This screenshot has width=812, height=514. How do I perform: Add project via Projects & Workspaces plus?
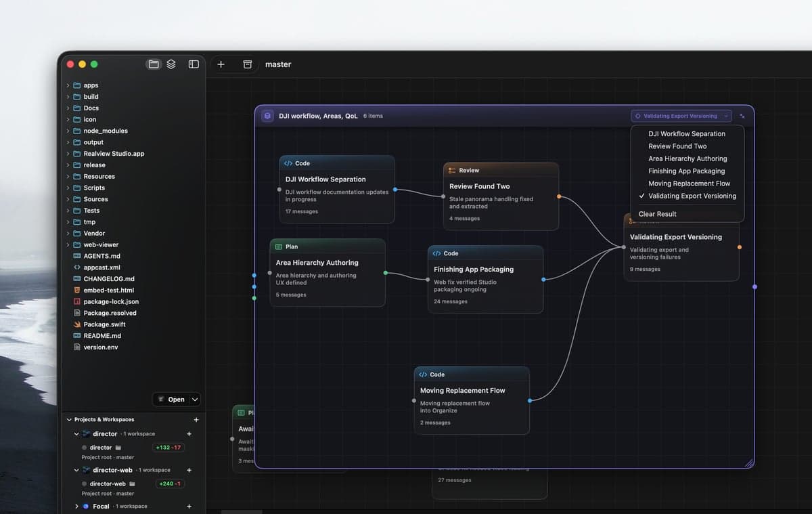(196, 420)
